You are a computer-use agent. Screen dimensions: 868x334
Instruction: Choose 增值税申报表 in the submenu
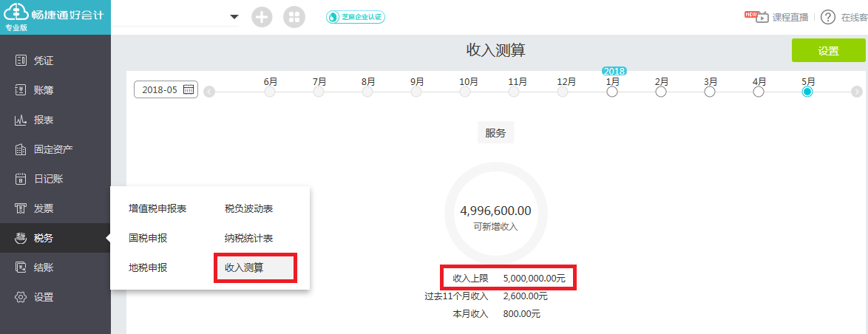(x=157, y=208)
